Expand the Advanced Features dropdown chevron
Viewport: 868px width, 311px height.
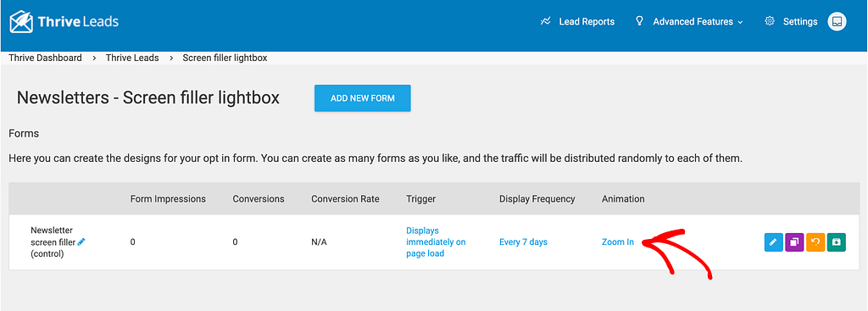click(x=740, y=22)
